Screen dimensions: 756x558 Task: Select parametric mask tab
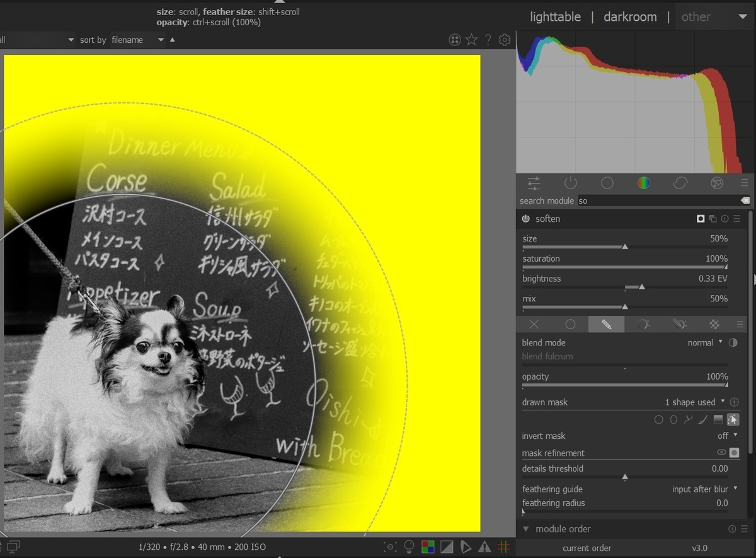pyautogui.click(x=643, y=324)
